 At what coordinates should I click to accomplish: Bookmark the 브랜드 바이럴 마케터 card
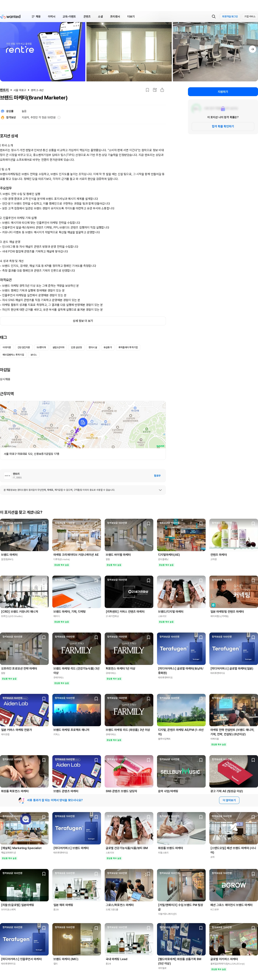(148, 524)
